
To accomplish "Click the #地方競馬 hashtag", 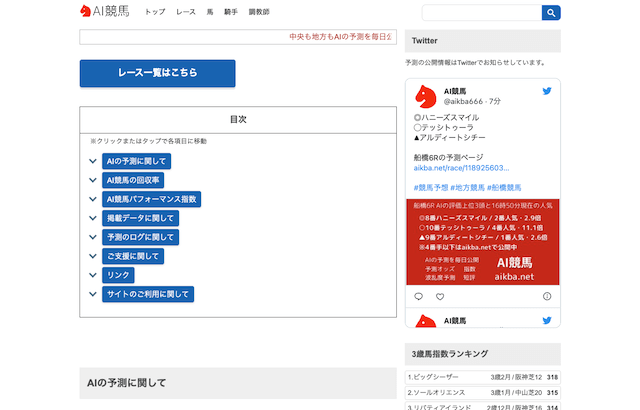I will [467, 188].
